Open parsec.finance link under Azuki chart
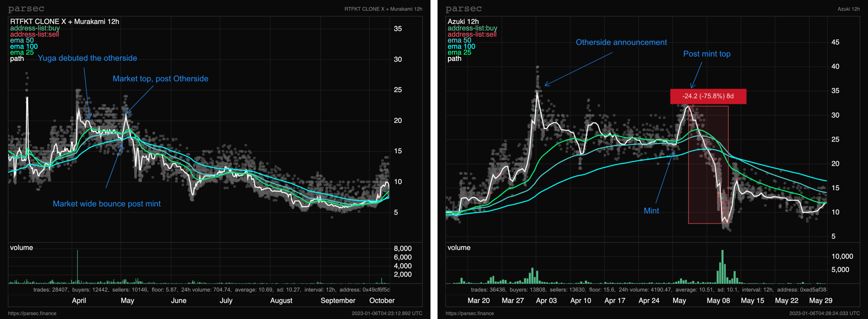Screen dimensions: 868x319 click(469, 313)
